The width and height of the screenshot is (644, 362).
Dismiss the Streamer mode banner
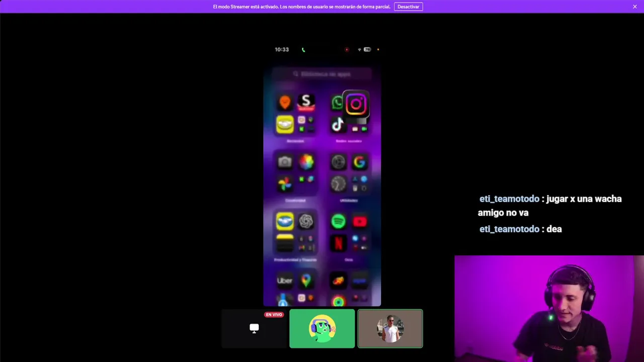[635, 7]
